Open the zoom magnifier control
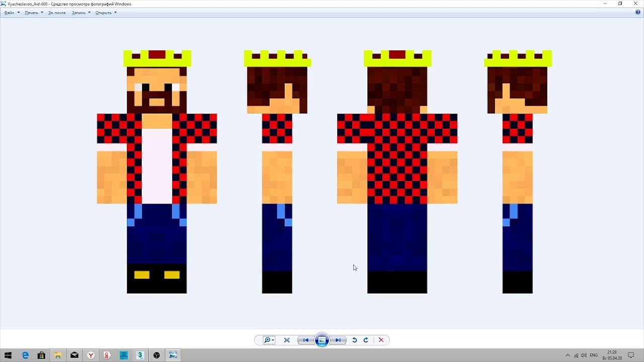644x362 pixels. pyautogui.click(x=268, y=340)
